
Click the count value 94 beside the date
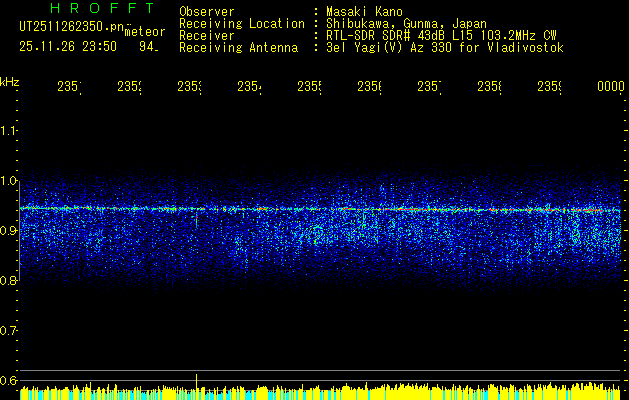pos(148,47)
